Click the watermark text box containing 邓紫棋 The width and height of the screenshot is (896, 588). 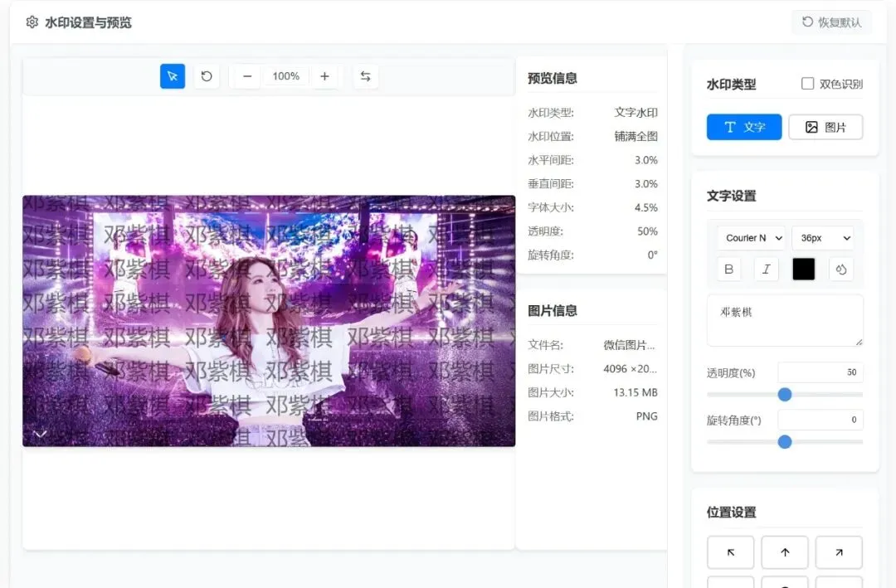tap(785, 321)
